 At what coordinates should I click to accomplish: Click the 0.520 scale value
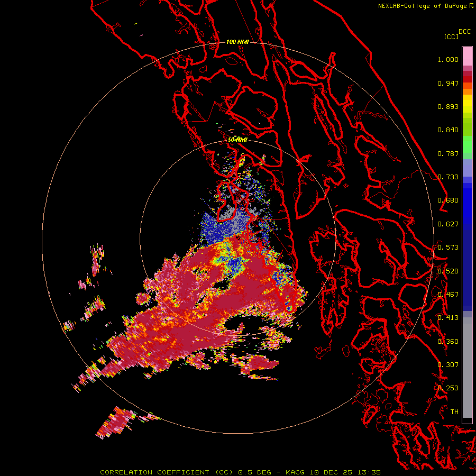click(x=448, y=271)
